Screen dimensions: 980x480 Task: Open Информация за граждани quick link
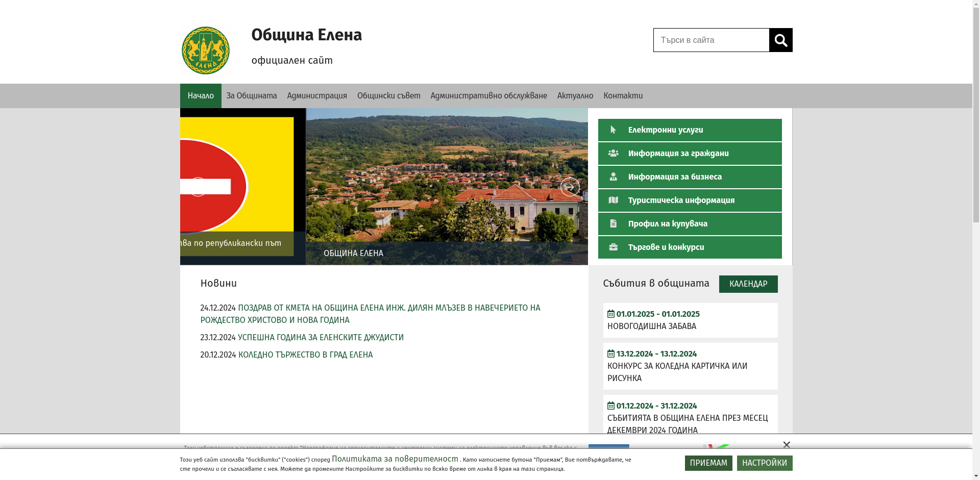[690, 154]
